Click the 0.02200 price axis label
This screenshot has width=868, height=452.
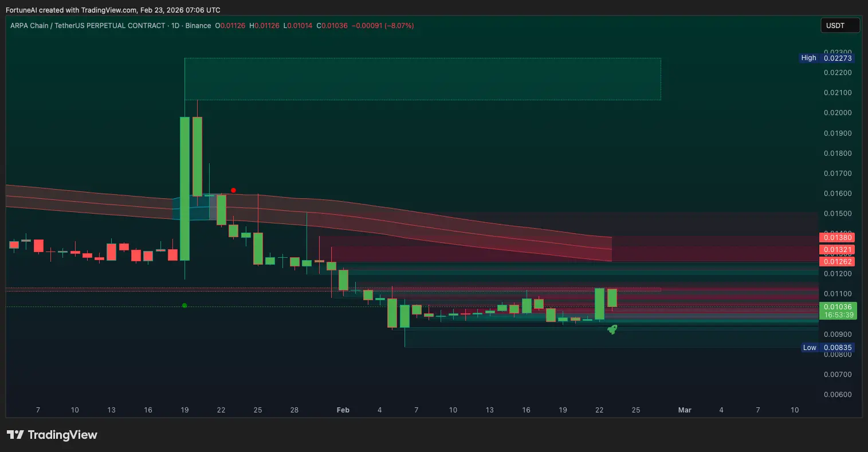(838, 73)
